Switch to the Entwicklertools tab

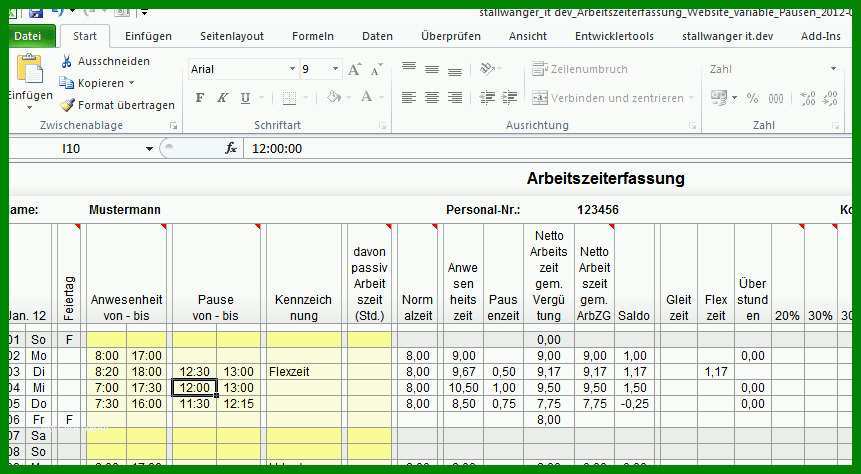coord(614,36)
